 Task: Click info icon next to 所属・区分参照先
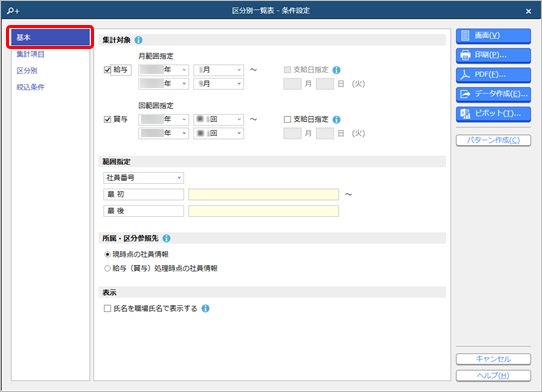click(x=166, y=238)
